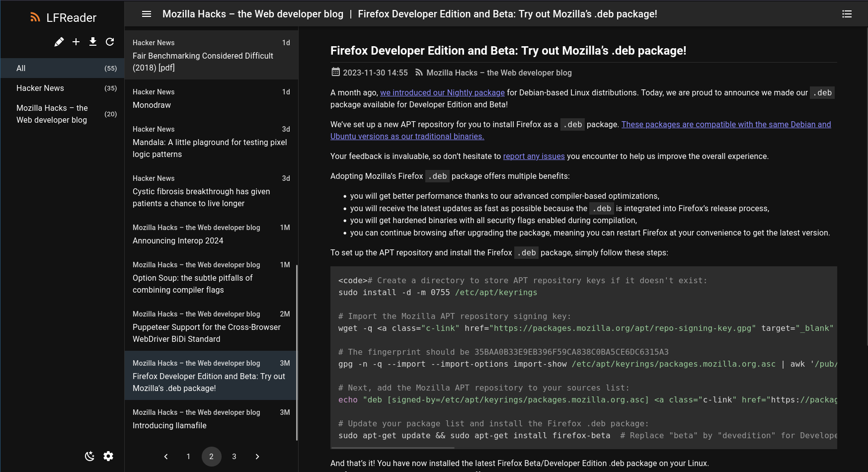868x472 pixels.
Task: Click the entry list vertical scrollbar
Action: [297, 353]
